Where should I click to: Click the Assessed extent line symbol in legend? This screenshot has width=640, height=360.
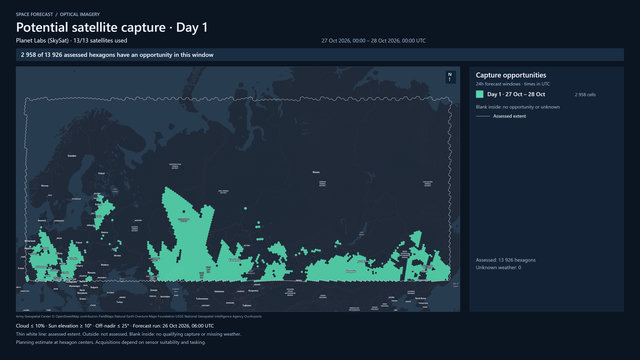(x=483, y=116)
